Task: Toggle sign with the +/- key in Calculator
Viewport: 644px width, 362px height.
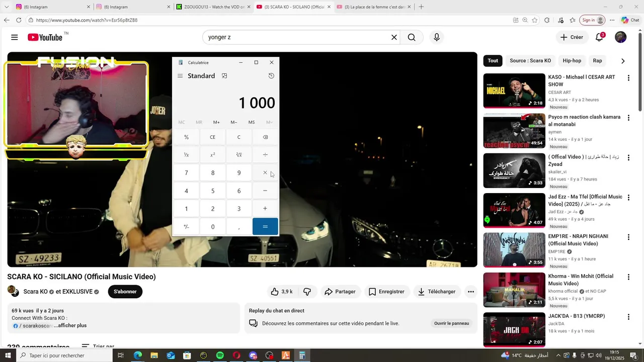Action: pyautogui.click(x=186, y=227)
